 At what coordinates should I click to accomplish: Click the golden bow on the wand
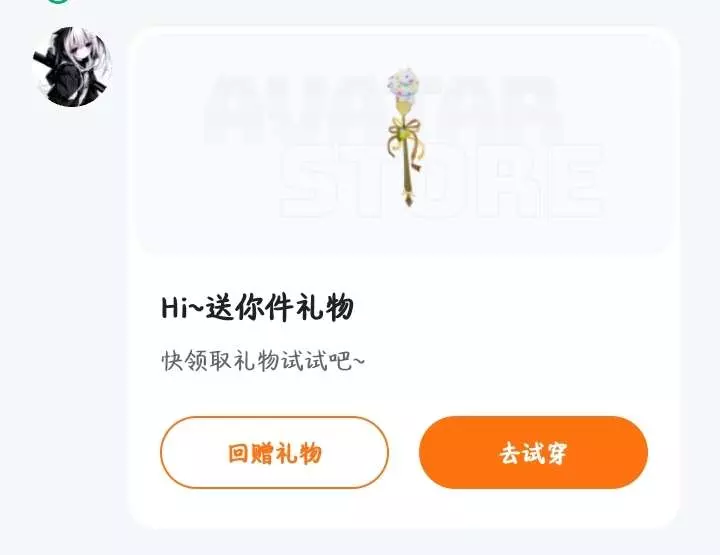pyautogui.click(x=405, y=132)
